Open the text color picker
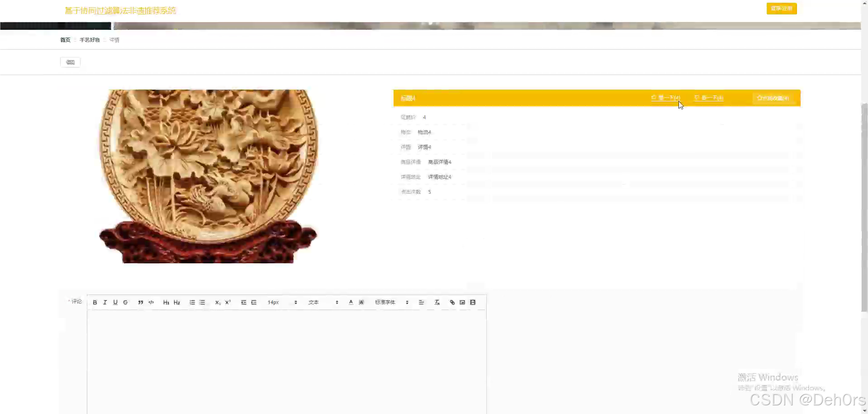Viewport: 868px width, 414px height. (x=351, y=302)
